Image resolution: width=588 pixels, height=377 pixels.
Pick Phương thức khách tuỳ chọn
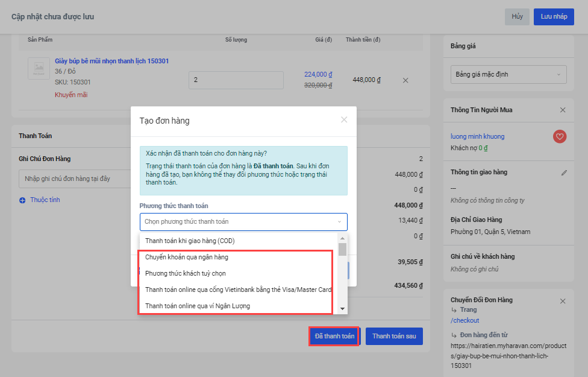coord(186,273)
